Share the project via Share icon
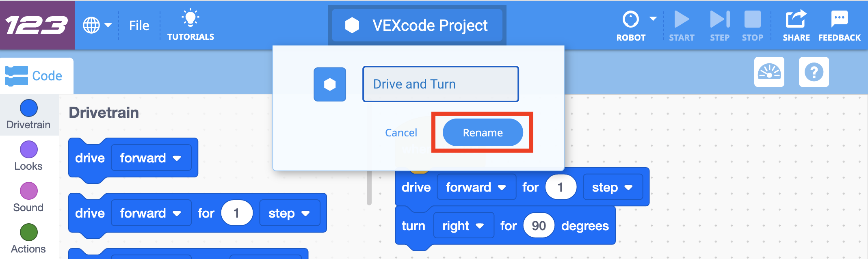 [796, 19]
